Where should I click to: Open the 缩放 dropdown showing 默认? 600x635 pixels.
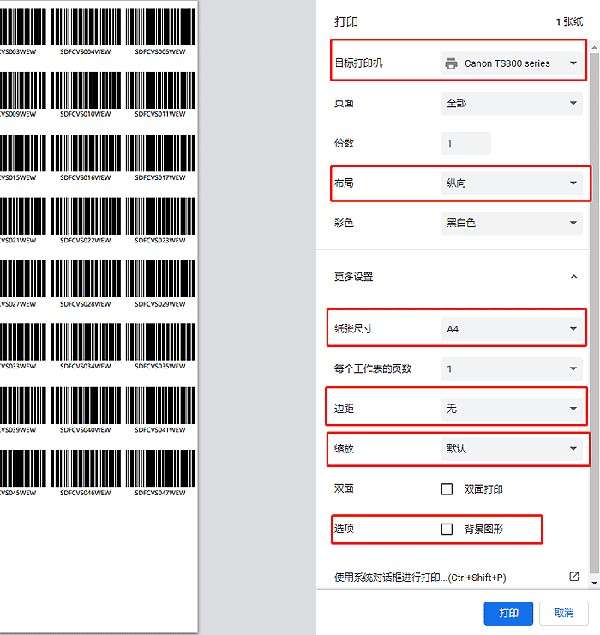[x=512, y=448]
